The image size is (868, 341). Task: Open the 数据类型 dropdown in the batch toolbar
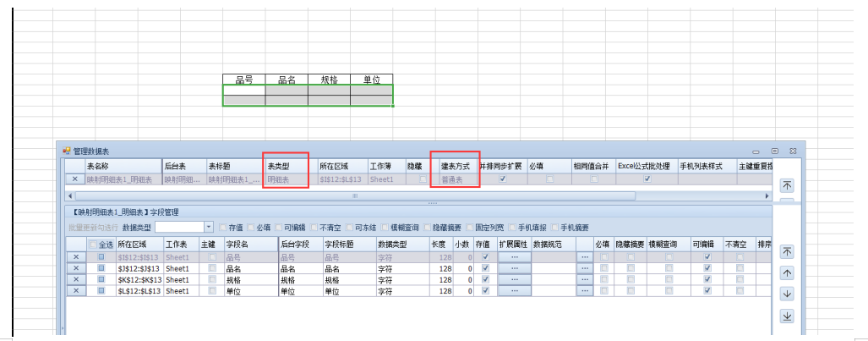coord(209,228)
